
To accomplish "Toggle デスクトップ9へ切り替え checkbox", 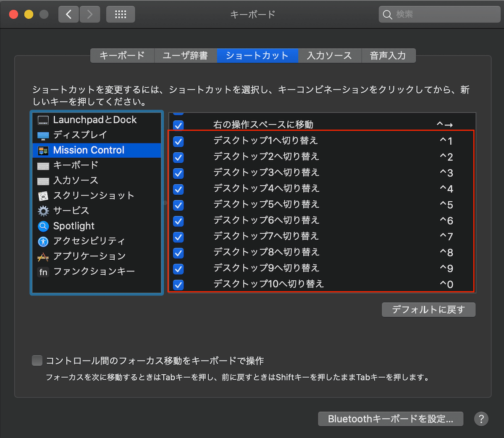I will click(x=178, y=269).
